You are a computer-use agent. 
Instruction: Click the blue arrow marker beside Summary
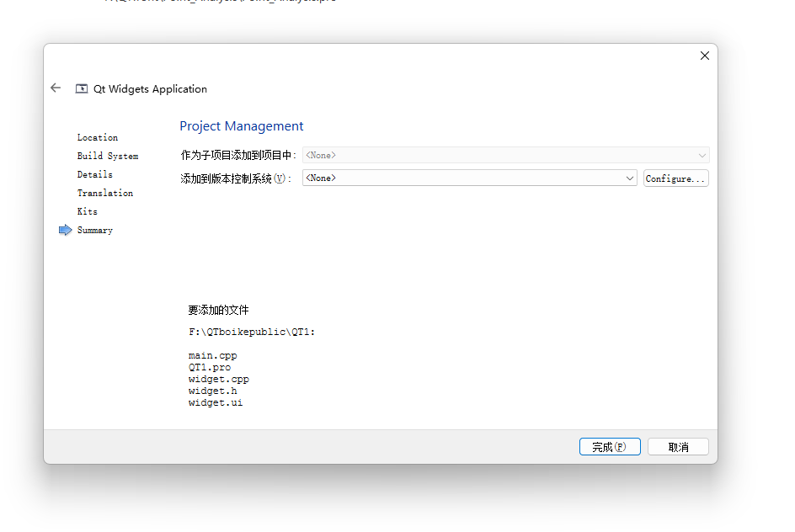pyautogui.click(x=66, y=230)
